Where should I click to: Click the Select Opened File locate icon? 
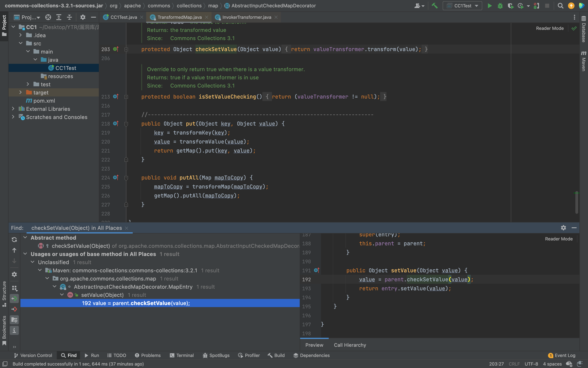(48, 17)
